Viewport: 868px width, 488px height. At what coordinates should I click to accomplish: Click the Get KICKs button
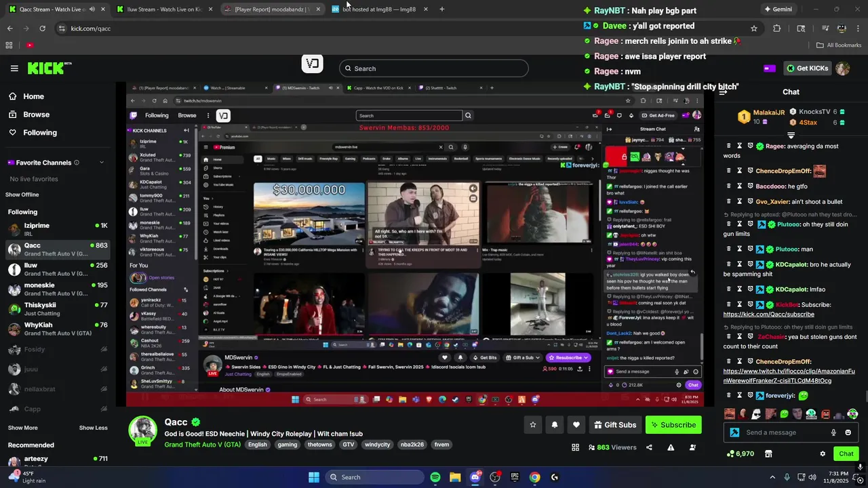pyautogui.click(x=807, y=68)
